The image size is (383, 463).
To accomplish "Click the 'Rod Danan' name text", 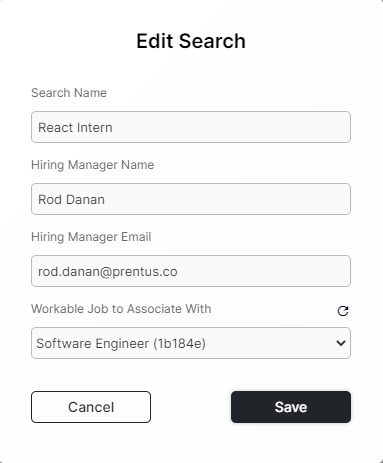I will pyautogui.click(x=71, y=199).
